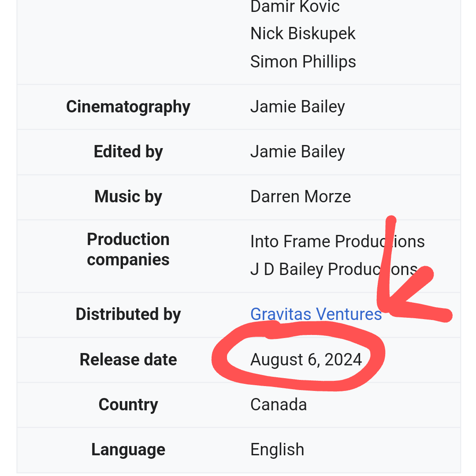The height and width of the screenshot is (476, 476).
Task: Click the name Nick Biskupek
Action: (303, 34)
